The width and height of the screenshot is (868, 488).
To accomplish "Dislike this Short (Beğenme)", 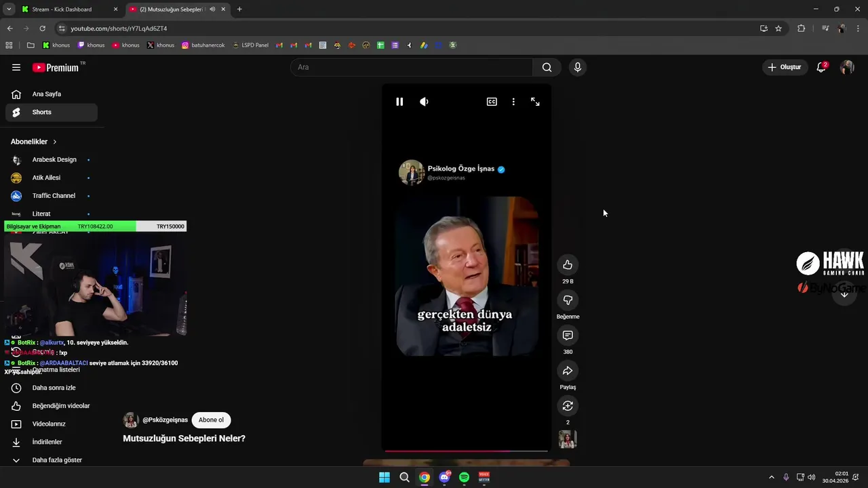I will pos(568,300).
